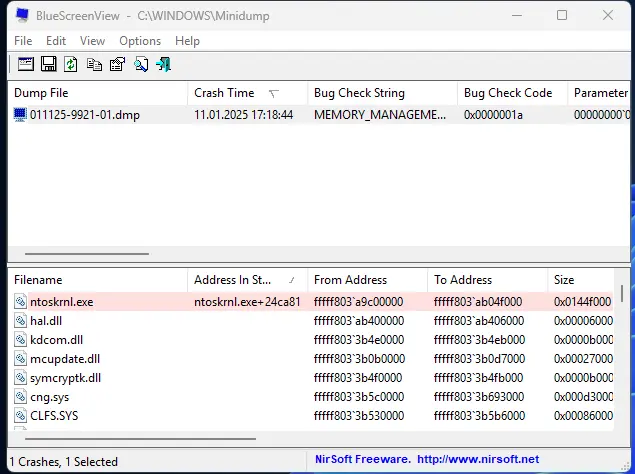635x474 pixels.
Task: Sort by Crash Time column header
Action: [x=247, y=93]
